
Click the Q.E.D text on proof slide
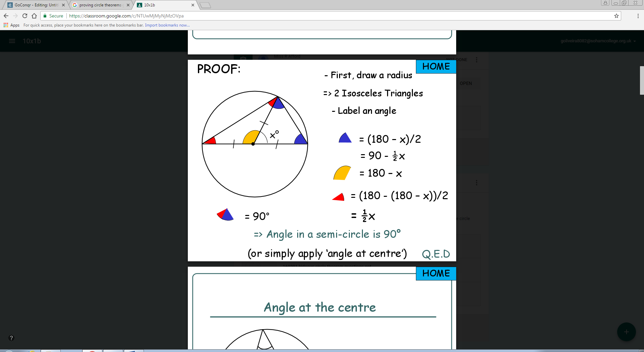point(436,254)
